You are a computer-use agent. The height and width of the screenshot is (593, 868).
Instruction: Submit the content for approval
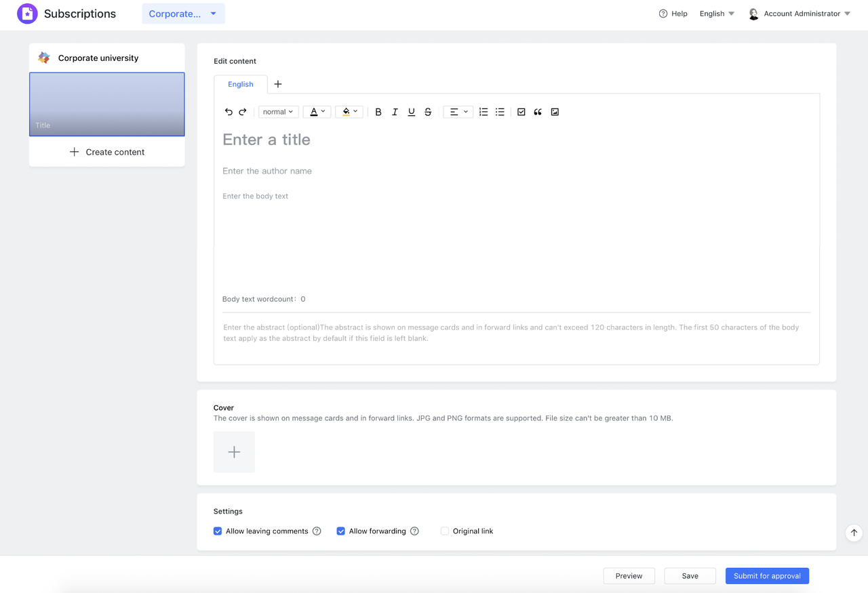coord(767,575)
